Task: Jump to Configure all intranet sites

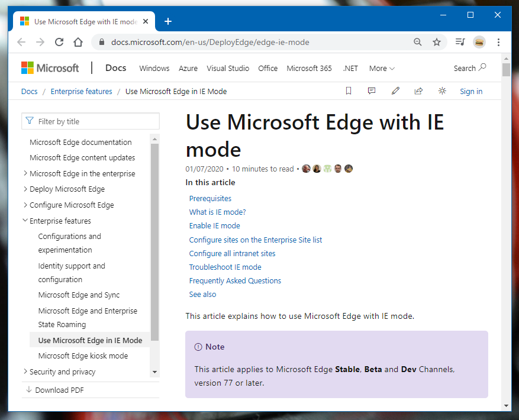Action: [x=232, y=254]
